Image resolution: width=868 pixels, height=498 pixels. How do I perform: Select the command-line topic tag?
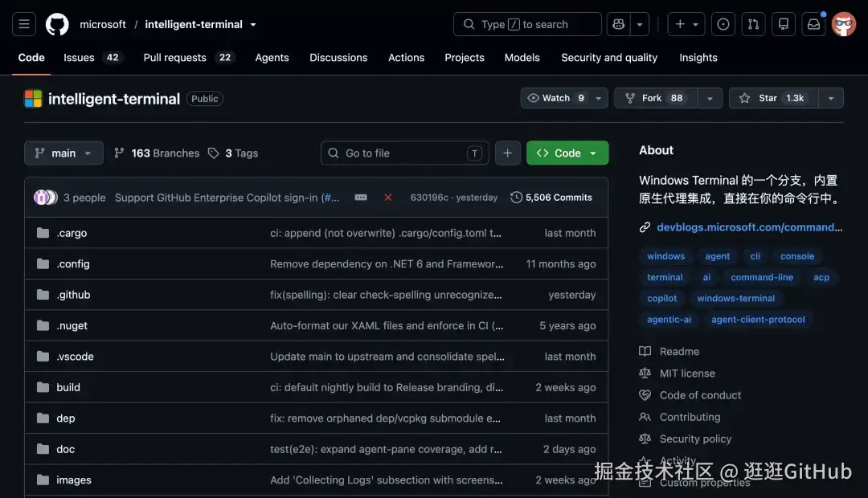tap(762, 277)
